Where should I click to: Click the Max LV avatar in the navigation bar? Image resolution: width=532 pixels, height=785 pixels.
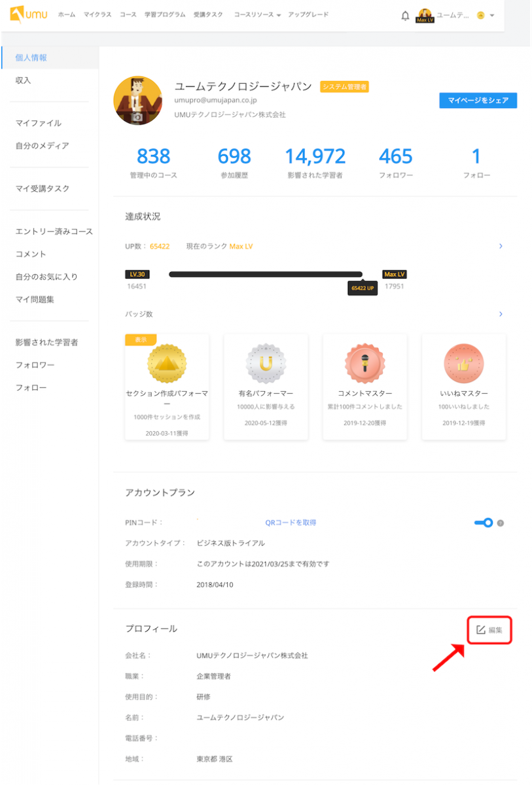click(x=427, y=14)
